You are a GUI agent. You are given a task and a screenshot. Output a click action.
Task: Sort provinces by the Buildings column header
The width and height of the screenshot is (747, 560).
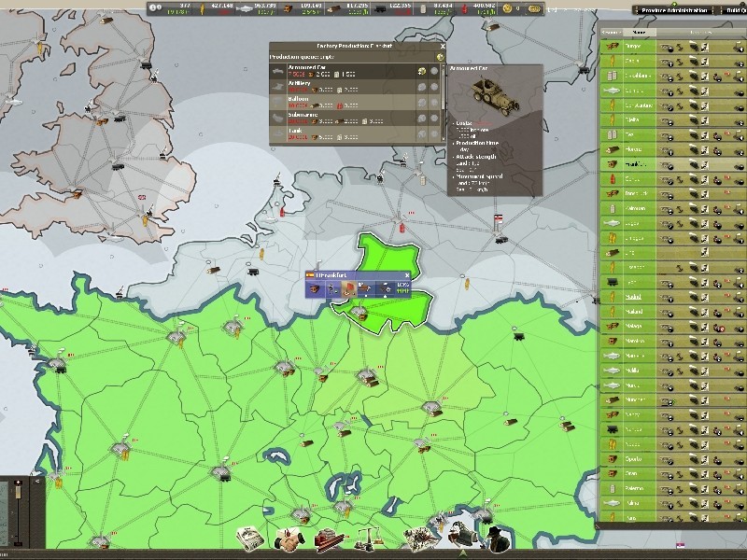click(701, 33)
